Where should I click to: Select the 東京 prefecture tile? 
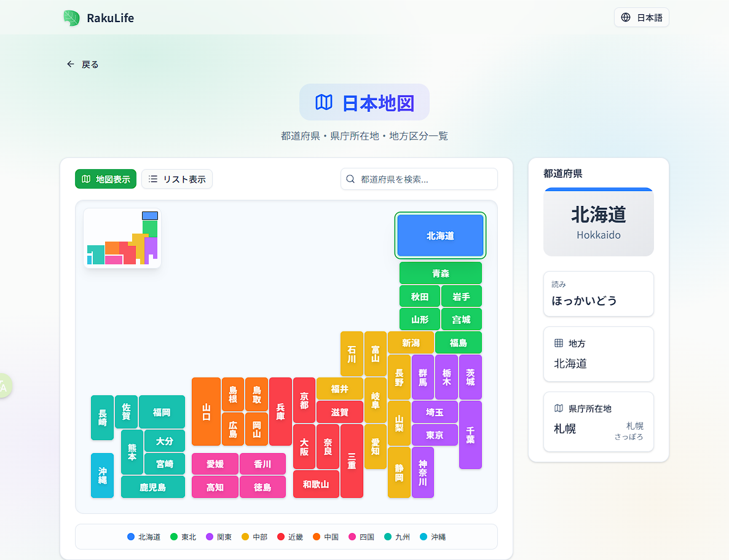(435, 435)
